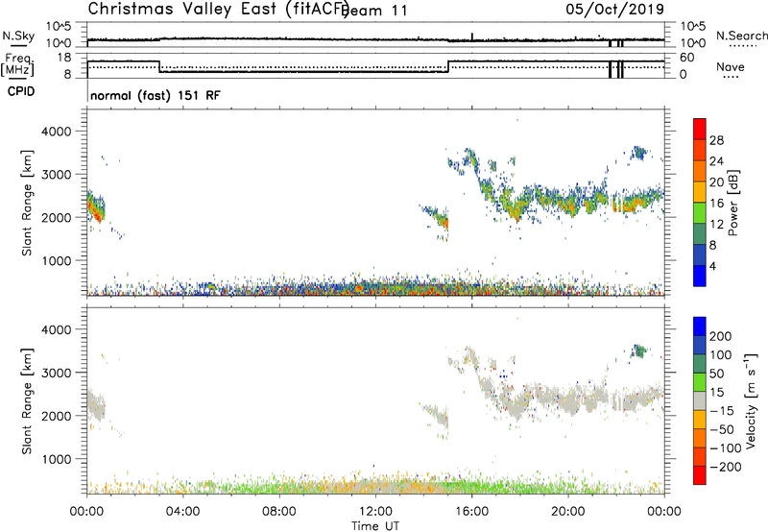Select the 'N.Search' legend label
This screenshot has width=768, height=532.
coord(742,36)
